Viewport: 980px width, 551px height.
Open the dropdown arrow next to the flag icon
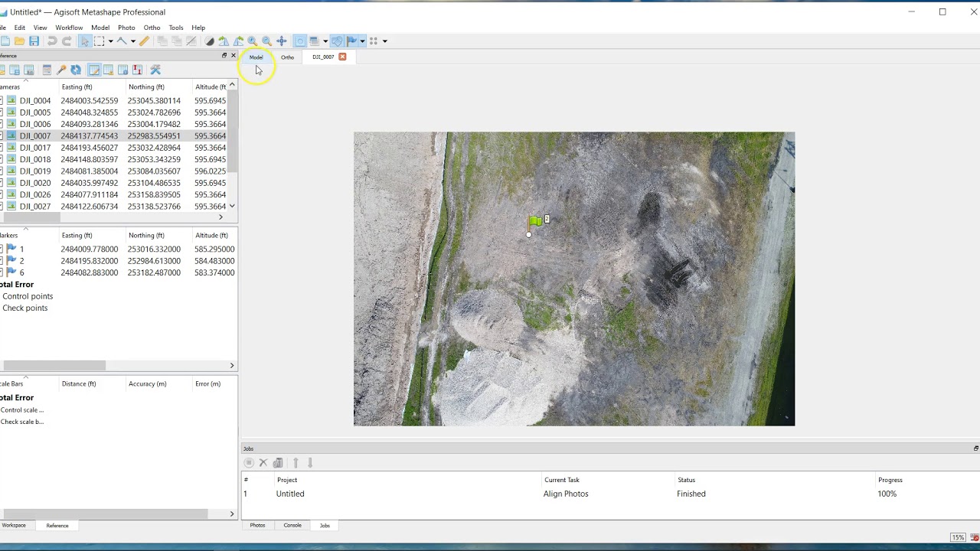[x=362, y=41]
